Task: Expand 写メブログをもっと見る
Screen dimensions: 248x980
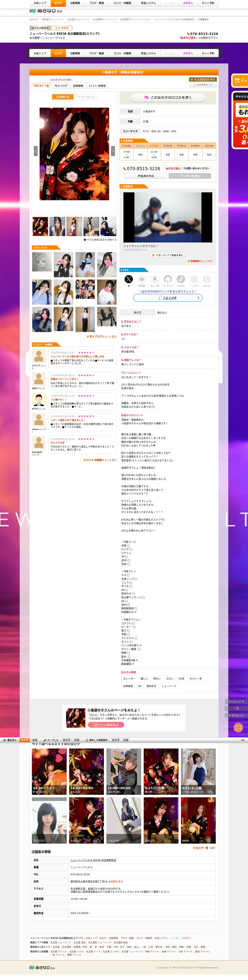Action: coord(102,337)
